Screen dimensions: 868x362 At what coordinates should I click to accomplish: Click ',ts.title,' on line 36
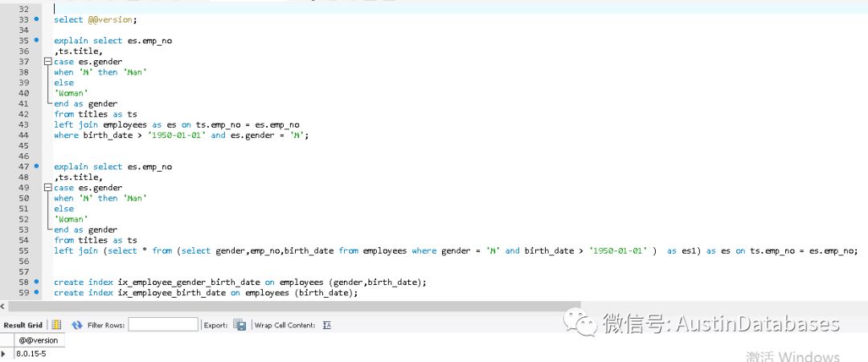pos(78,51)
